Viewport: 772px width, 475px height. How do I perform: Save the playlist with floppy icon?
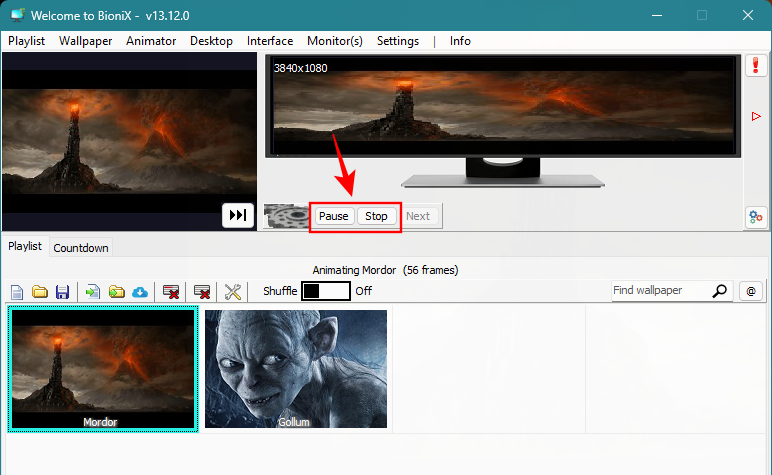tap(63, 292)
